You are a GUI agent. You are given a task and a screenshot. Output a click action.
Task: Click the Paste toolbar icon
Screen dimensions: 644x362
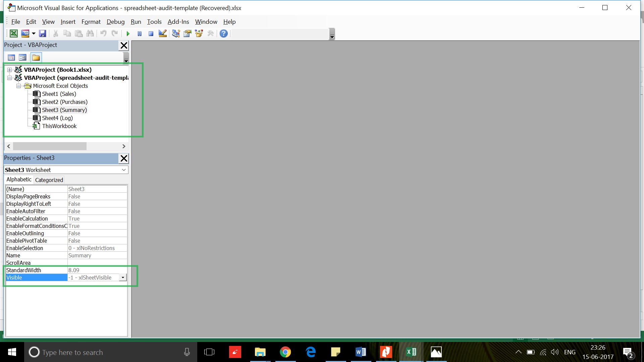[x=78, y=34]
